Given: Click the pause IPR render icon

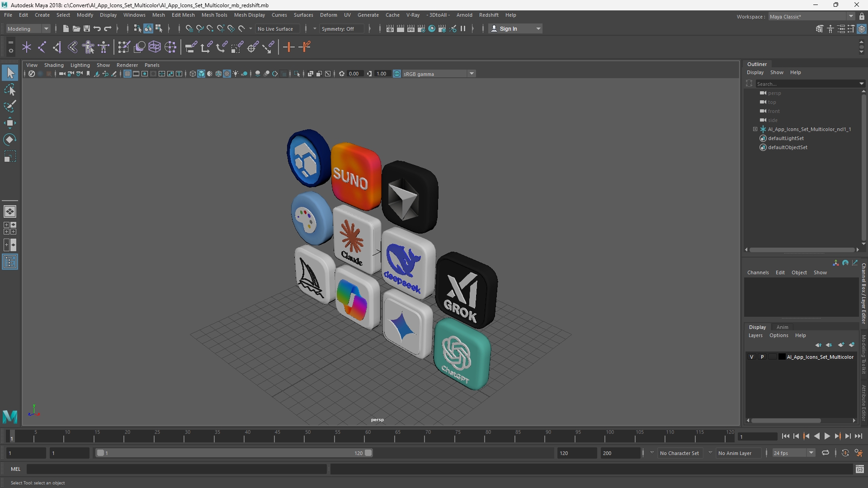Looking at the screenshot, I should click(463, 28).
